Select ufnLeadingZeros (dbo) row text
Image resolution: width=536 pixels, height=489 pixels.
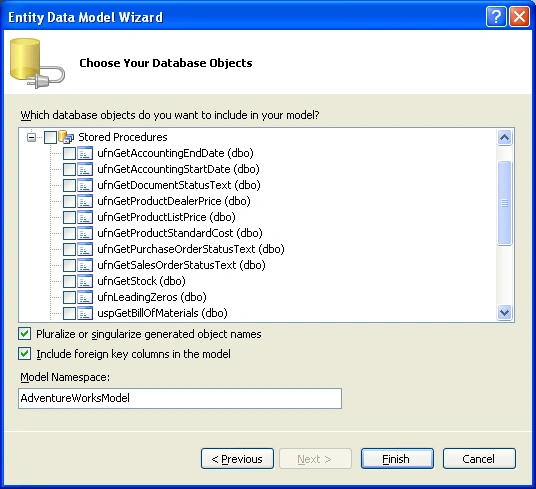click(152, 297)
